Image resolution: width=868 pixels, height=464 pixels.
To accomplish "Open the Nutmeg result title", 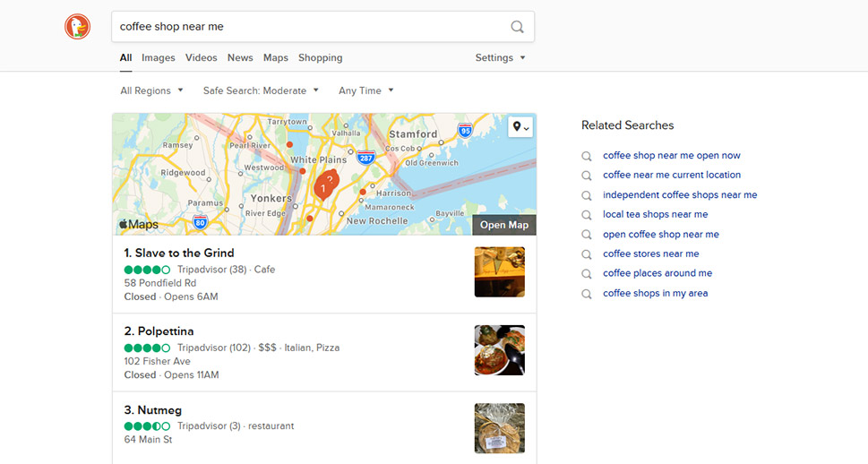I will pos(153,410).
